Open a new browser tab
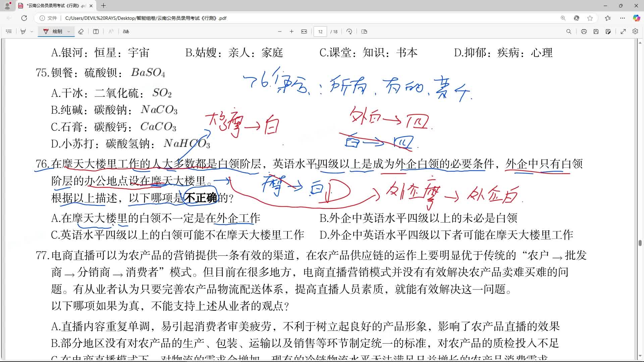 click(104, 6)
